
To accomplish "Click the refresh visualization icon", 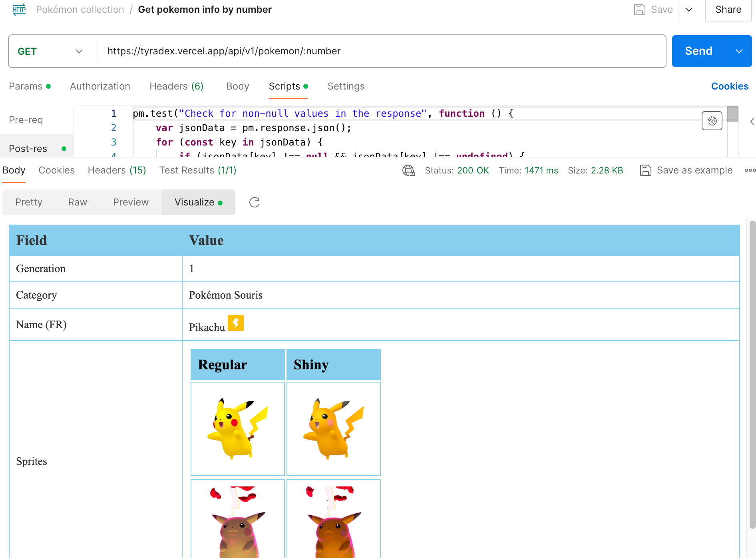I will (255, 202).
